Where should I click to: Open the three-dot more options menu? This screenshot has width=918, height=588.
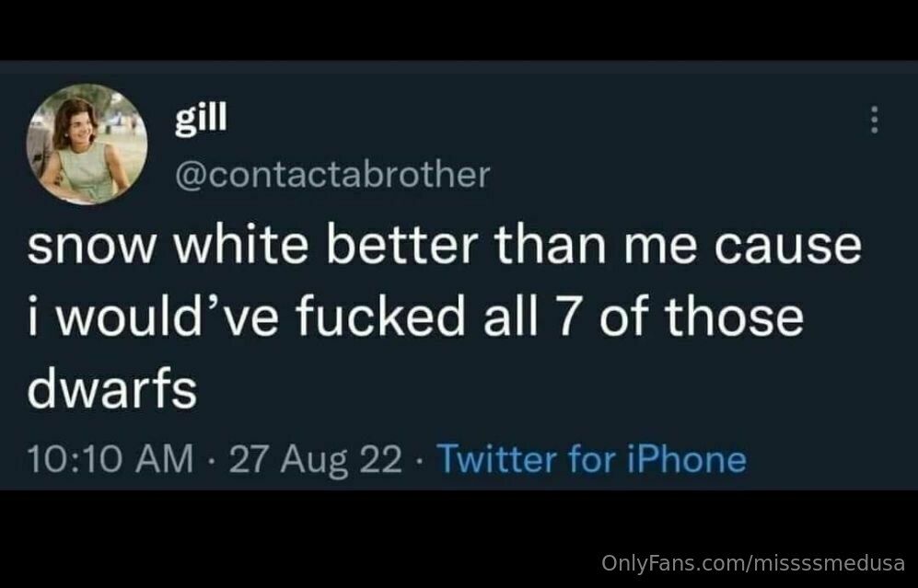click(x=874, y=120)
